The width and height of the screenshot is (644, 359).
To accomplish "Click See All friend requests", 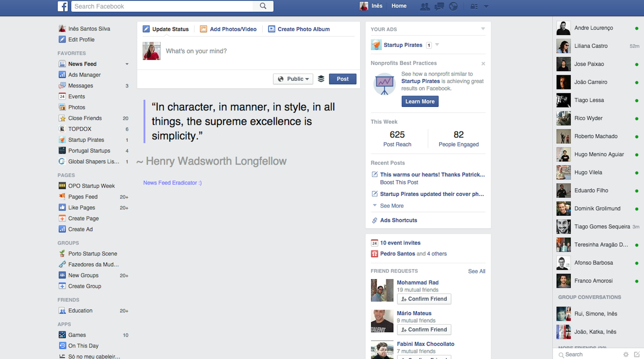I will tap(476, 271).
